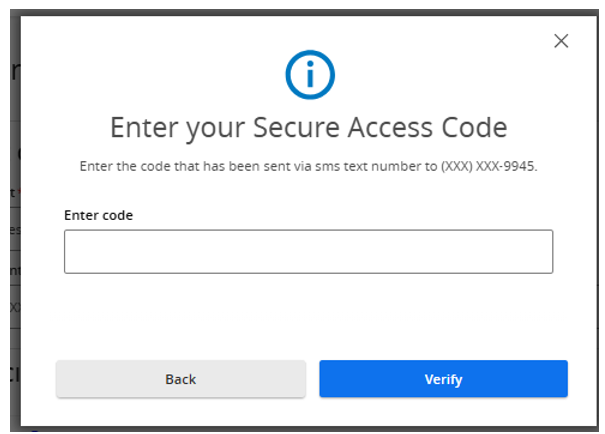Go back using the Back button
Image resolution: width=605 pixels, height=434 pixels.
pyautogui.click(x=181, y=379)
